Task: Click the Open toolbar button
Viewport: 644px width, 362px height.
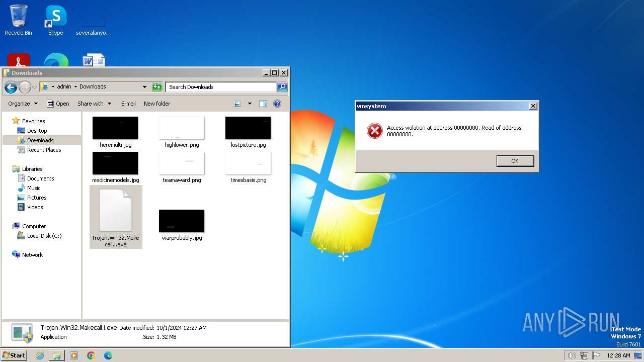Action: tap(58, 104)
